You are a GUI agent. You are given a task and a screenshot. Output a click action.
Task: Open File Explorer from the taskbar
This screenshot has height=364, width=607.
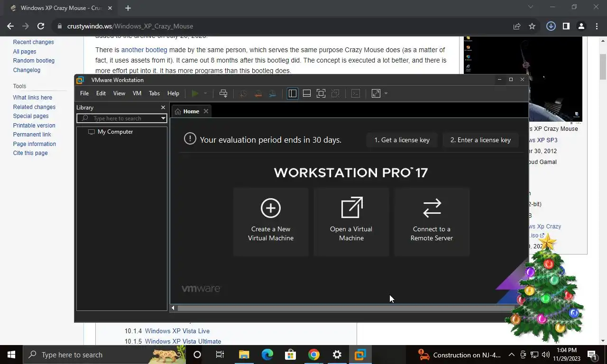click(244, 355)
